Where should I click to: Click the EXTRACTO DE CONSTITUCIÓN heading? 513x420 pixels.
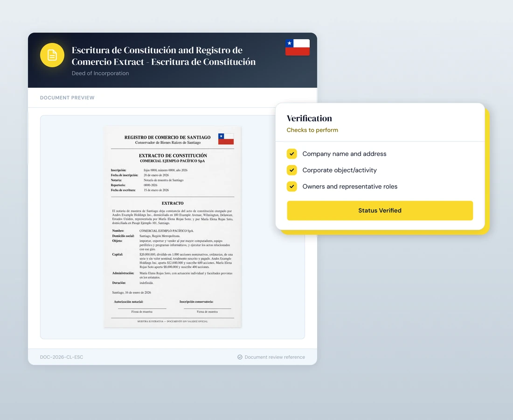pos(173,155)
